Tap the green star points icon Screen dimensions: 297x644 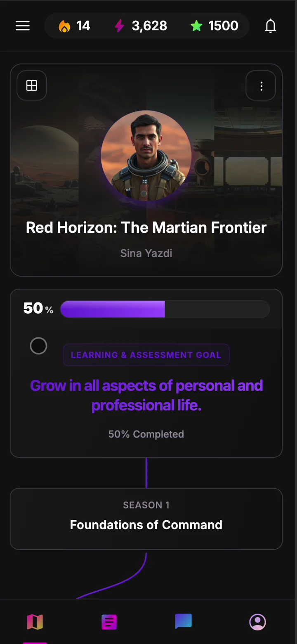pyautogui.click(x=197, y=26)
